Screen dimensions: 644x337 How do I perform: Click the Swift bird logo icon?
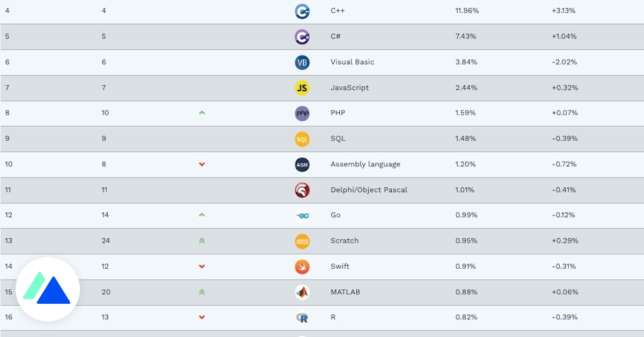click(x=302, y=267)
